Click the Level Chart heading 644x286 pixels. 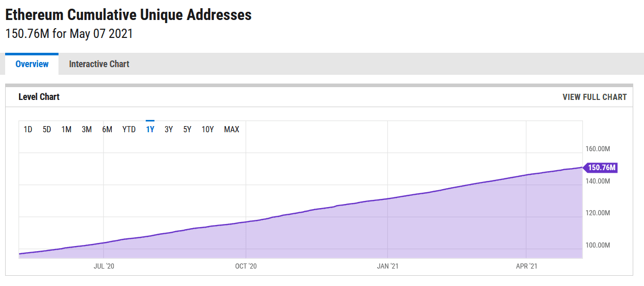point(39,97)
